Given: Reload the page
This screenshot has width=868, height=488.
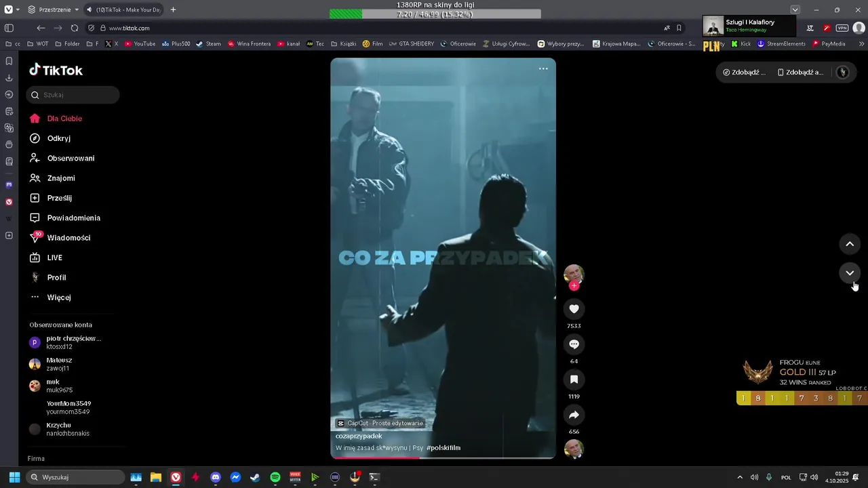Looking at the screenshot, I should 75,28.
